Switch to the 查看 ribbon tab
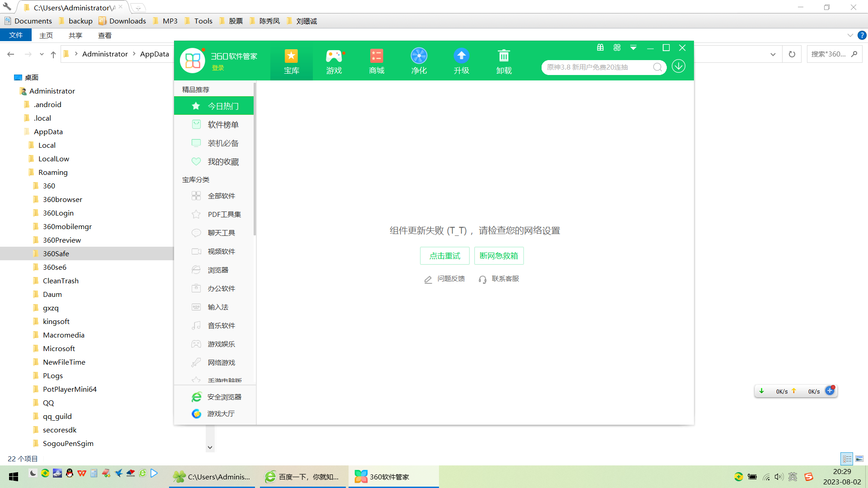The image size is (868, 488). (104, 35)
